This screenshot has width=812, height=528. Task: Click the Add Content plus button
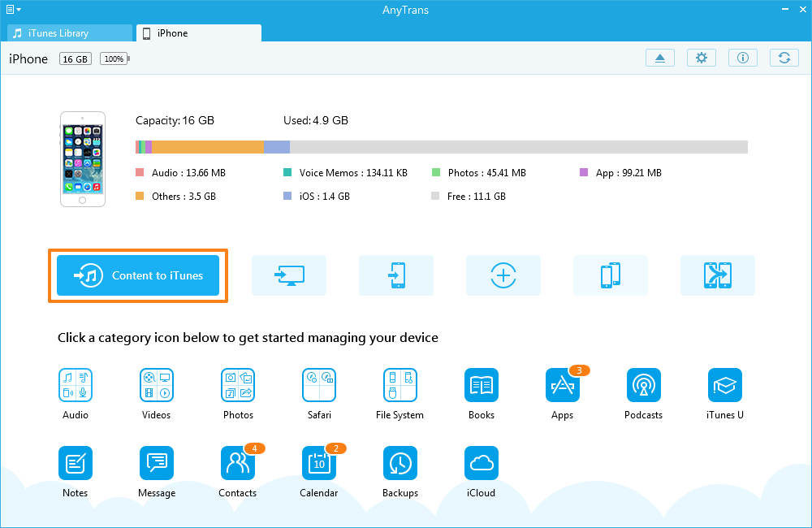click(503, 275)
